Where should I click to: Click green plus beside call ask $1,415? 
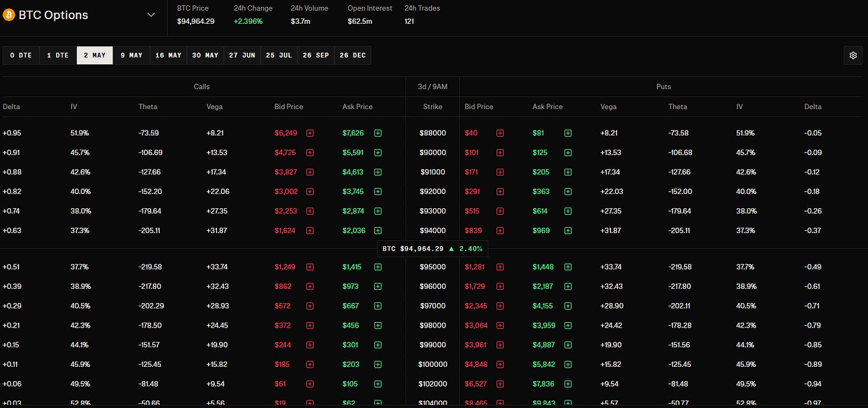(378, 267)
